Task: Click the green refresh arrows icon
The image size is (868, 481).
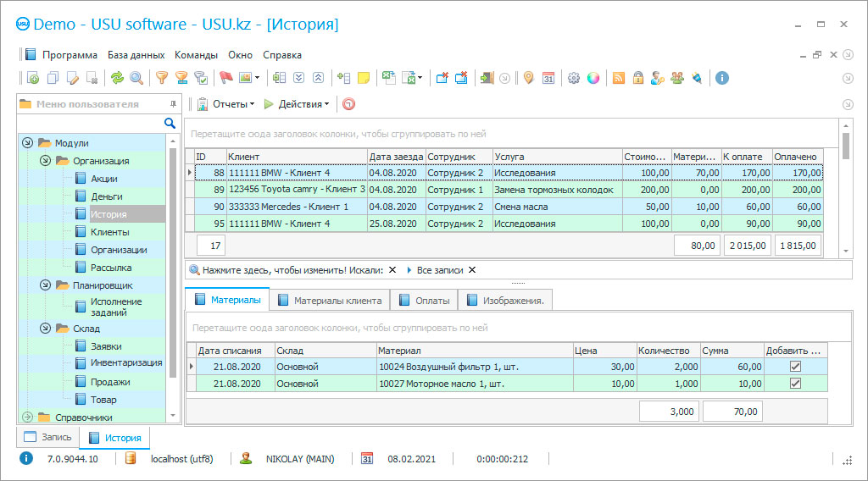Action: pos(117,78)
